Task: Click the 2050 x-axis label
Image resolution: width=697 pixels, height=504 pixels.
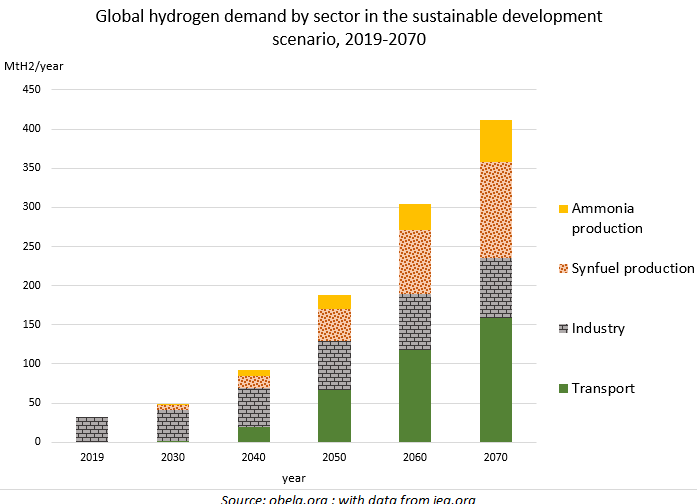Action: pos(334,457)
